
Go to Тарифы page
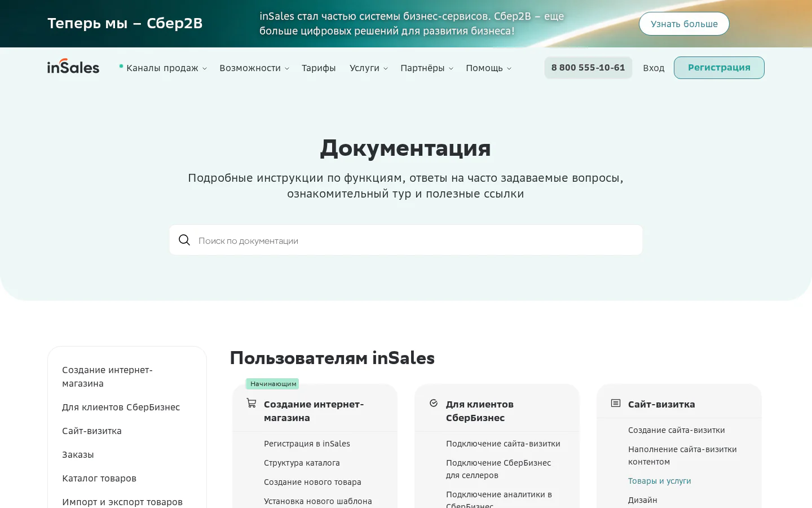[x=319, y=68]
